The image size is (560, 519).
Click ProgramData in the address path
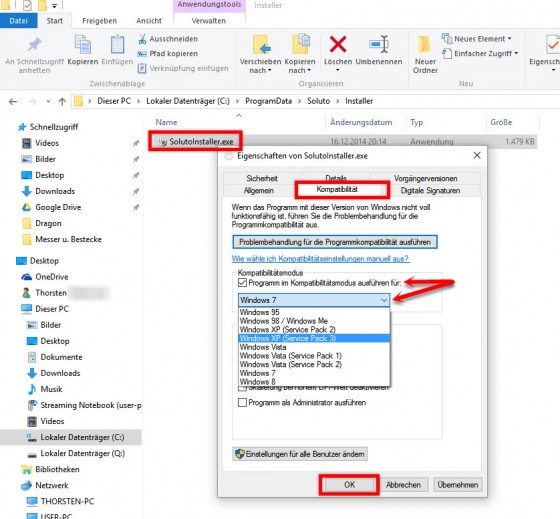pos(268,101)
